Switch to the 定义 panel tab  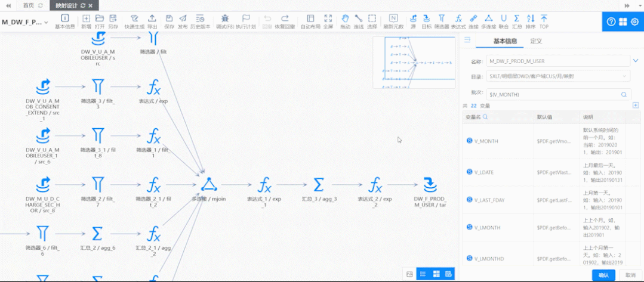point(536,41)
